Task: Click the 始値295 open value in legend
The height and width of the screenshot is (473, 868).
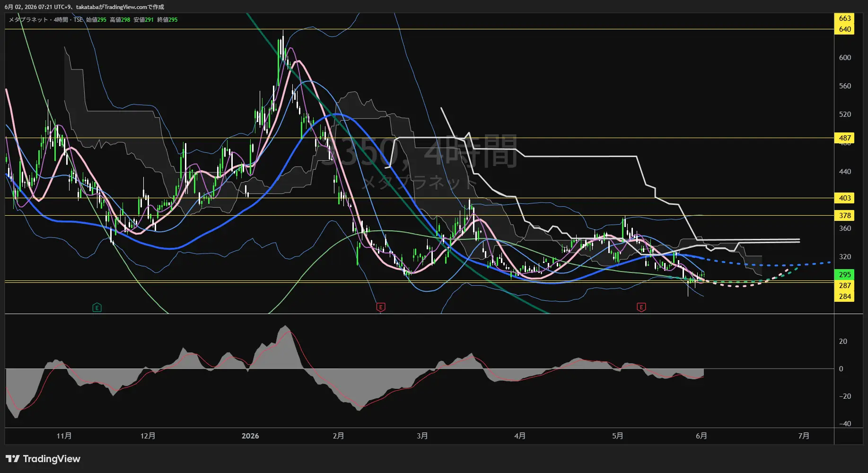Action: tap(96, 20)
